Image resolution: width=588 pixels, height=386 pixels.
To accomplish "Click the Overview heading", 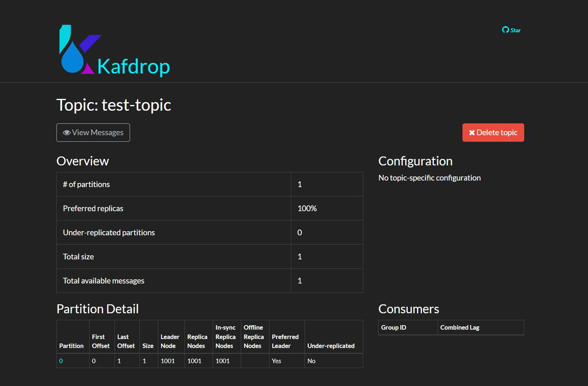I will pyautogui.click(x=83, y=161).
